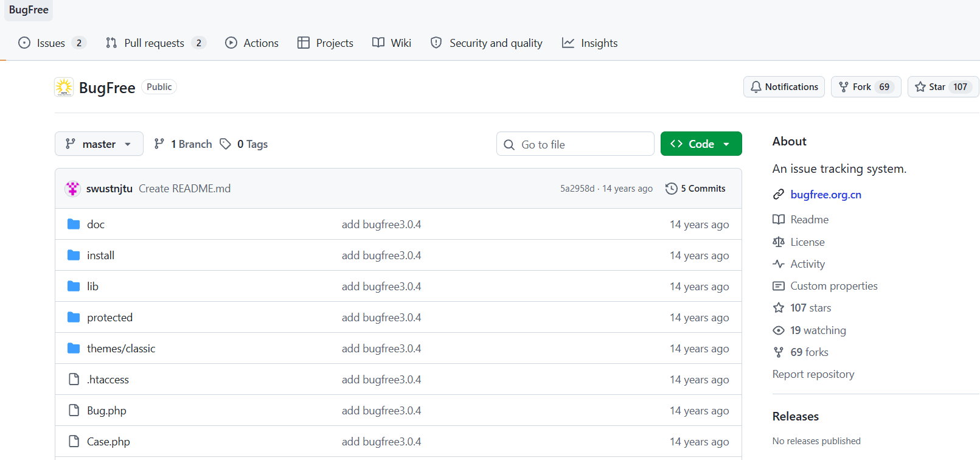The width and height of the screenshot is (980, 460).
Task: Open commit hash 5a2958d
Action: pyautogui.click(x=577, y=189)
